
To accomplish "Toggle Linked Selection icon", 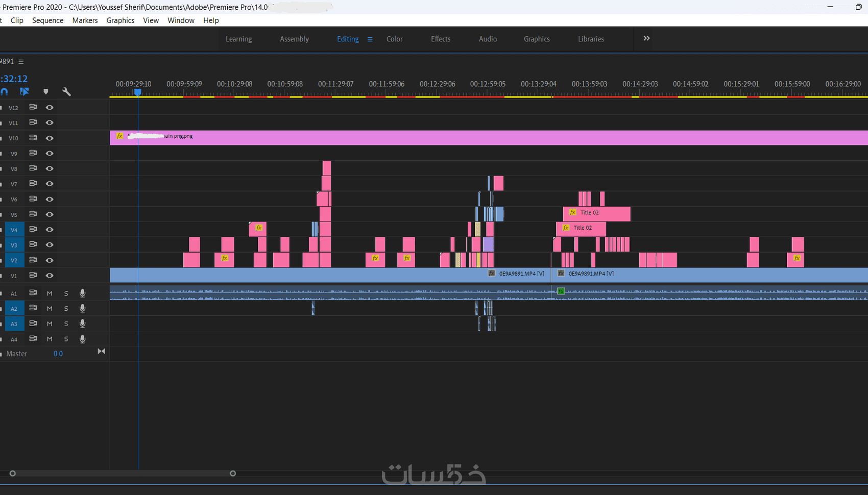I will pos(24,92).
